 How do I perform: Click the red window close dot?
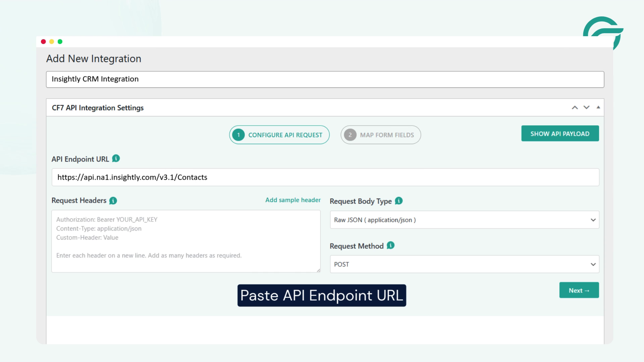[43, 42]
